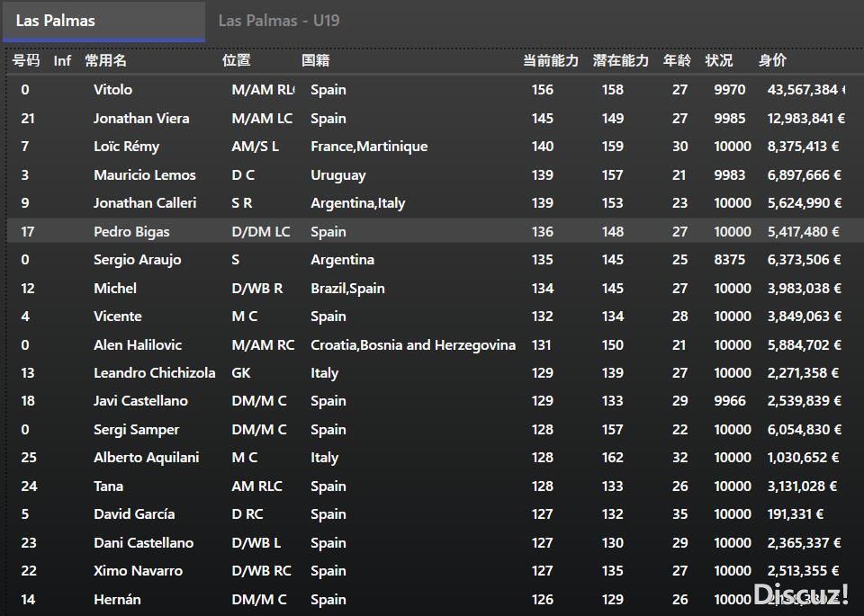
Task: Click Alberto Aquilani's potential ability 162
Action: pos(613,458)
